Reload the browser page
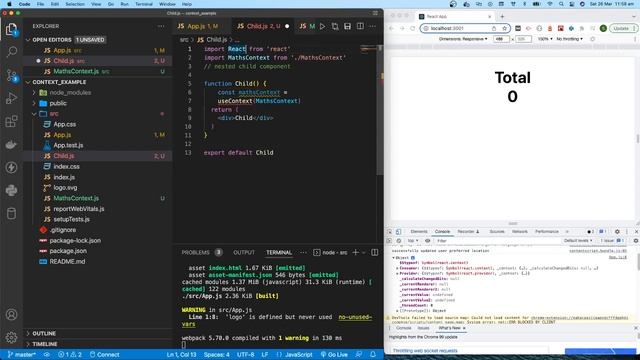The image size is (640, 360). click(x=413, y=28)
